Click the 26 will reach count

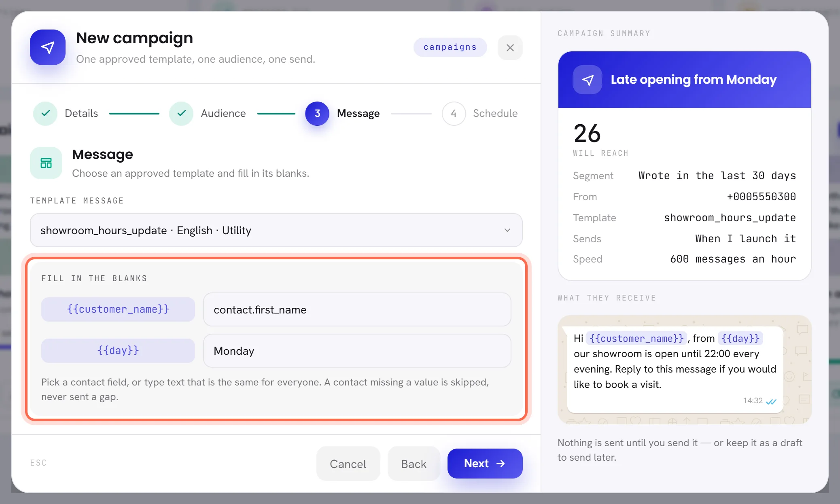coord(587,133)
